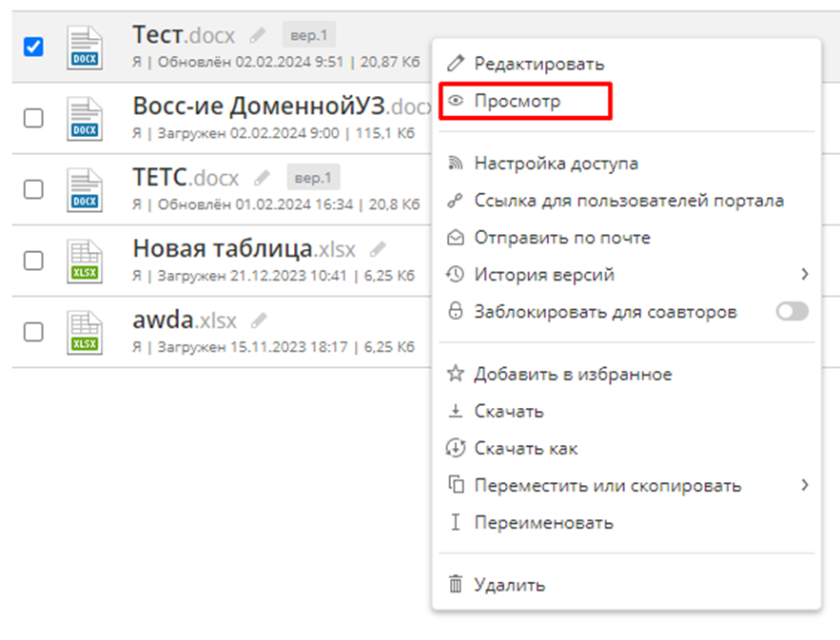Click the вер.1 version badge on ТЕТС.docx
840x640 pixels.
coord(313,178)
